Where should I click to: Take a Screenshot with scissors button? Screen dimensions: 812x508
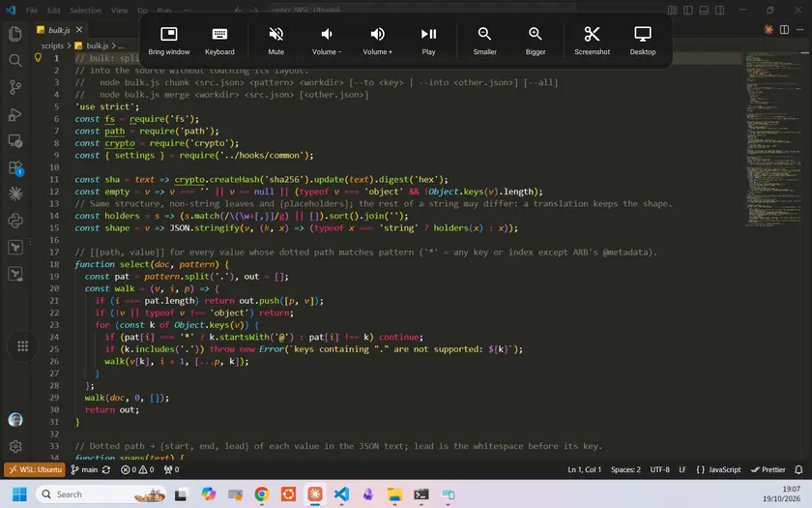(592, 41)
